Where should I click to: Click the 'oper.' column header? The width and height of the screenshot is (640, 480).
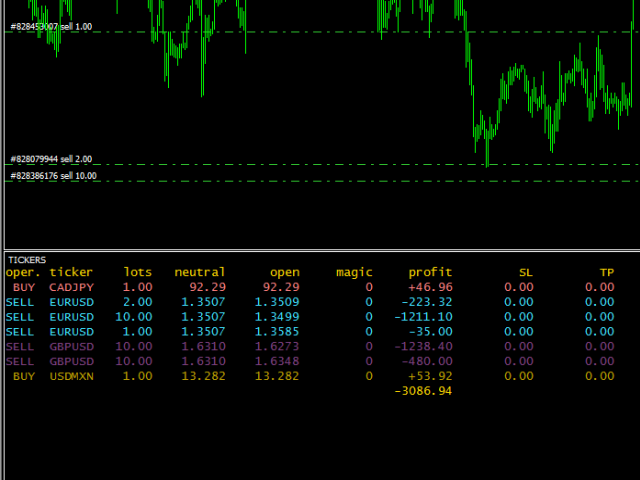point(23,272)
